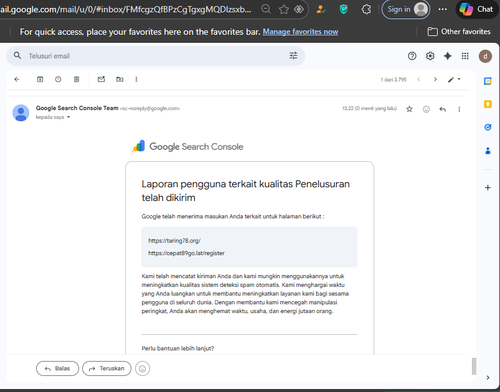The height and width of the screenshot is (392, 500).
Task: Open the Other favorites folder
Action: tap(459, 32)
